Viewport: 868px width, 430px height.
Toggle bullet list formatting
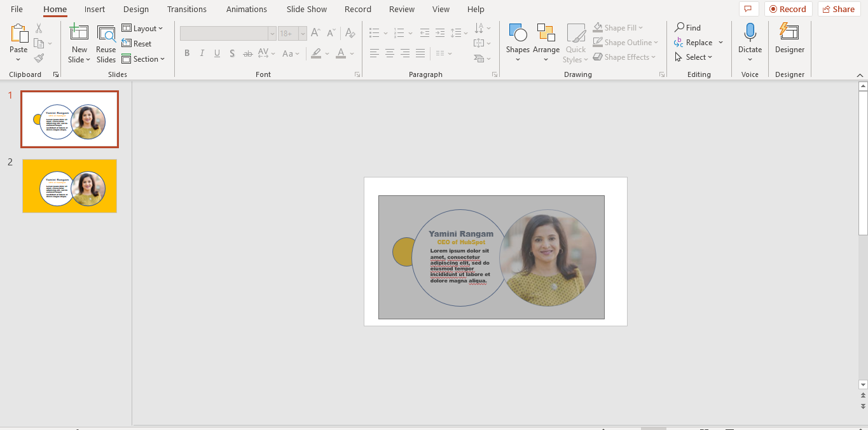tap(375, 32)
